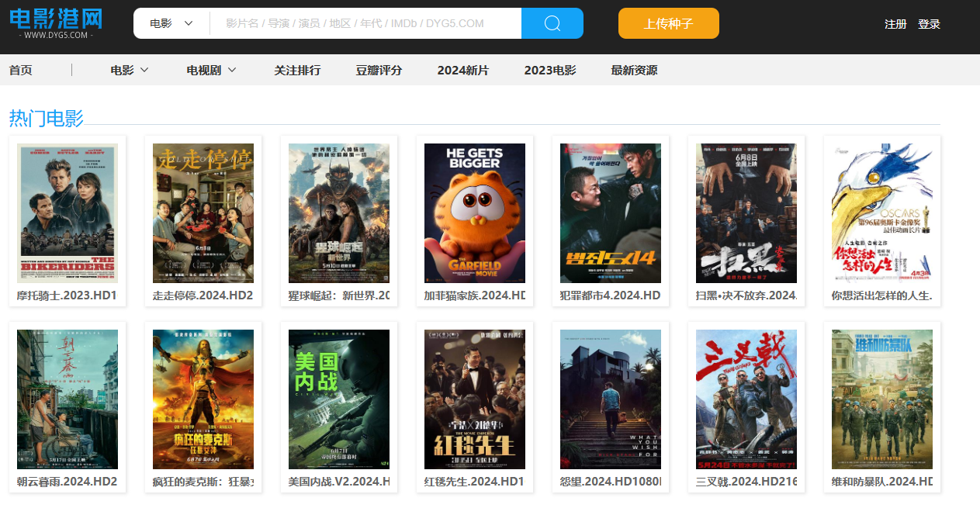Click title link 猩球崛起：新世界
980x508 pixels.
tap(339, 295)
